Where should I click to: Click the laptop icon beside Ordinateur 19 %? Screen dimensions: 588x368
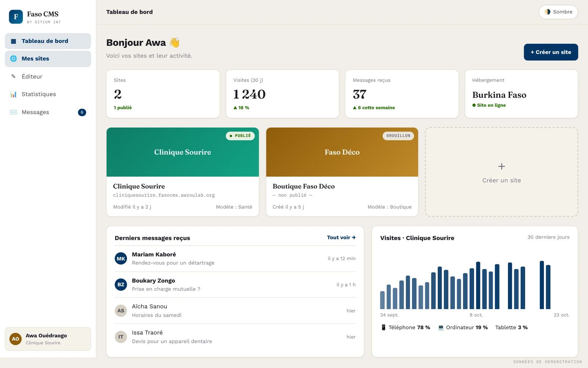click(x=441, y=327)
